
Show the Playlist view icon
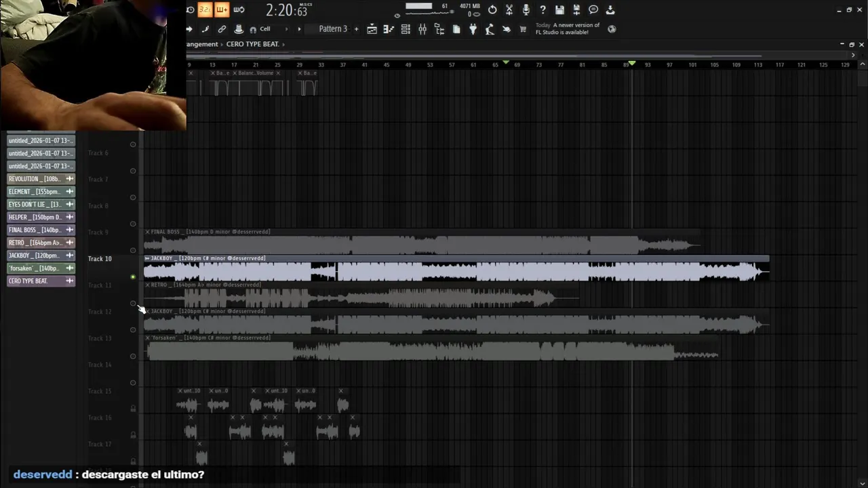(372, 29)
